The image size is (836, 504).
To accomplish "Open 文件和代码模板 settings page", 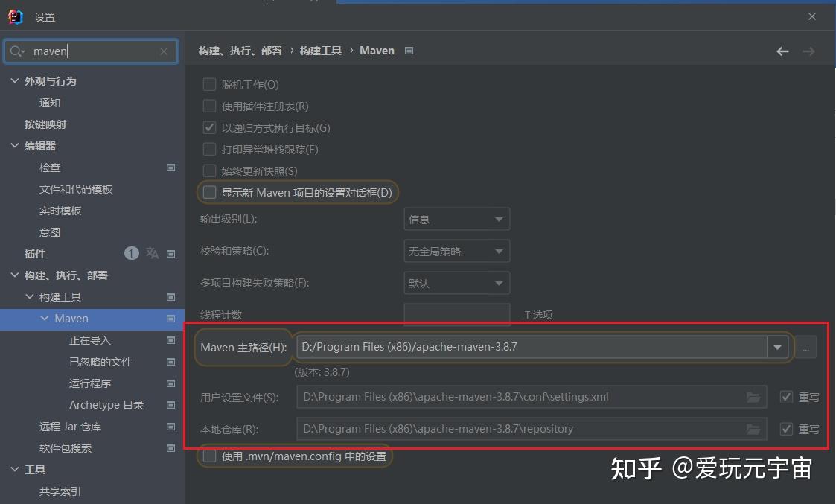I will click(76, 189).
